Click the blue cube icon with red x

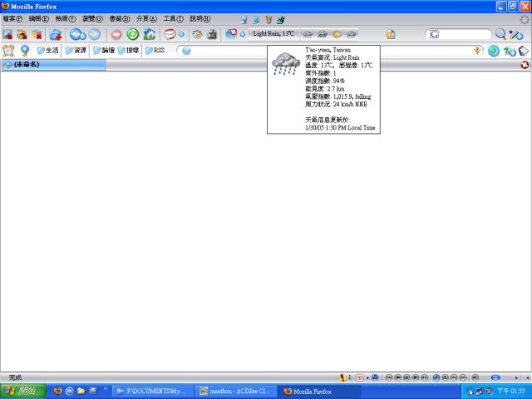pyautogui.click(x=231, y=34)
